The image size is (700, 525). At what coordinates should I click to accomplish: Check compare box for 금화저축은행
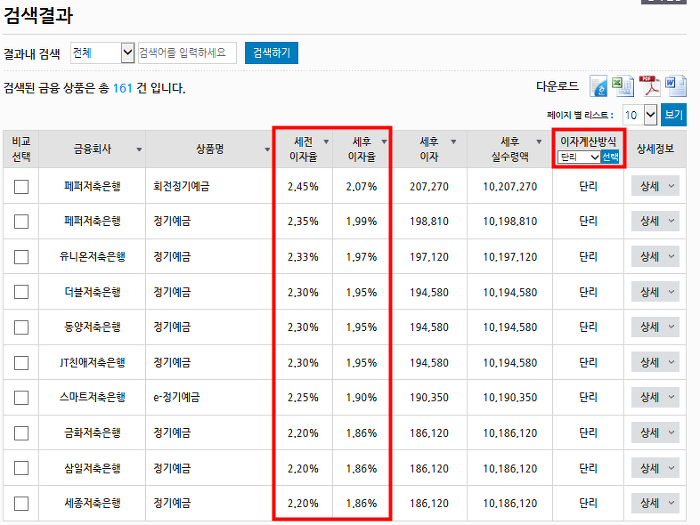point(21,433)
